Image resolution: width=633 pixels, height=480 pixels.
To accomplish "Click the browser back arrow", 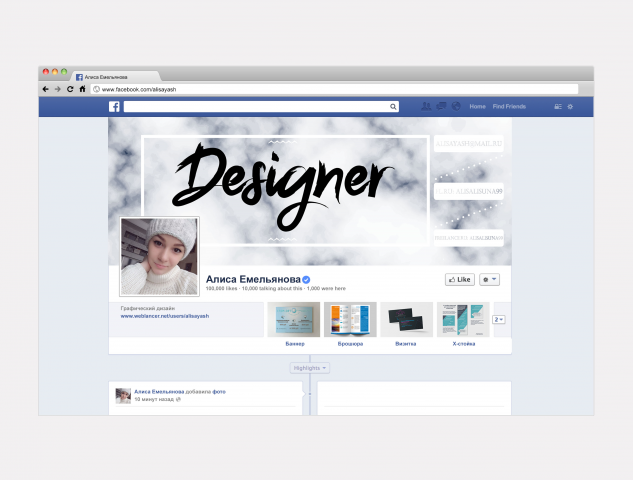I will [x=45, y=89].
